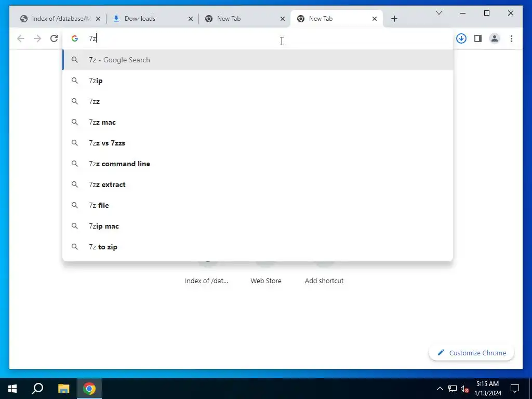Open the 'Index of /dat...' shortcut
This screenshot has width=532, height=399.
click(x=207, y=281)
